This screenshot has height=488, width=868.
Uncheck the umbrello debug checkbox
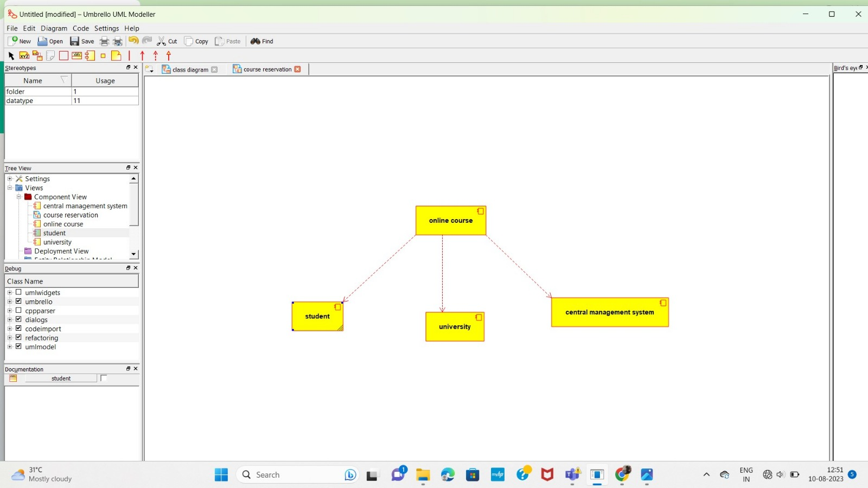click(18, 301)
